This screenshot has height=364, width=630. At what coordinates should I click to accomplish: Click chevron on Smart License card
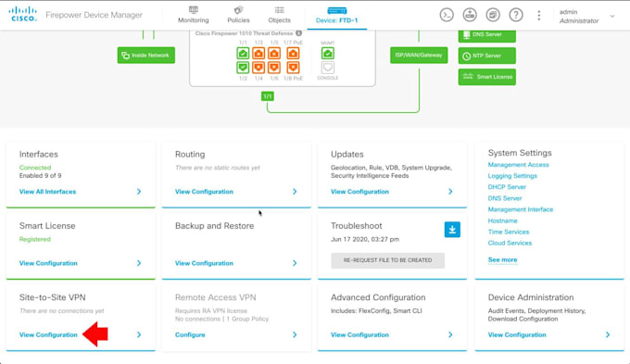[139, 263]
